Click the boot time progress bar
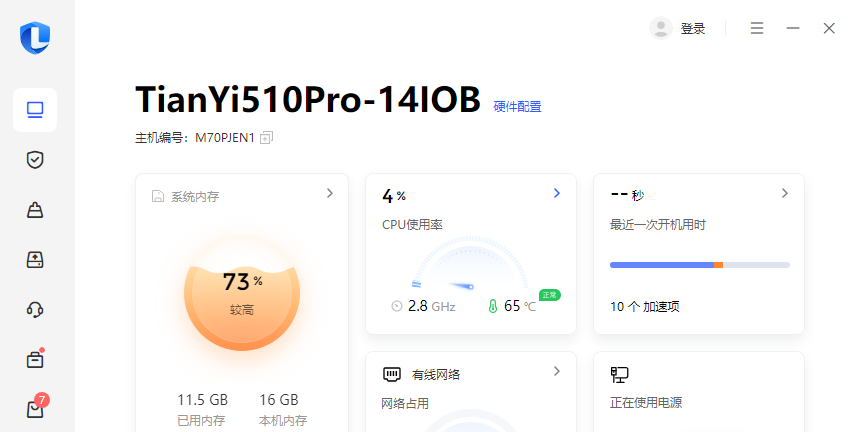Screen dimensions: 864x432 coord(699,265)
